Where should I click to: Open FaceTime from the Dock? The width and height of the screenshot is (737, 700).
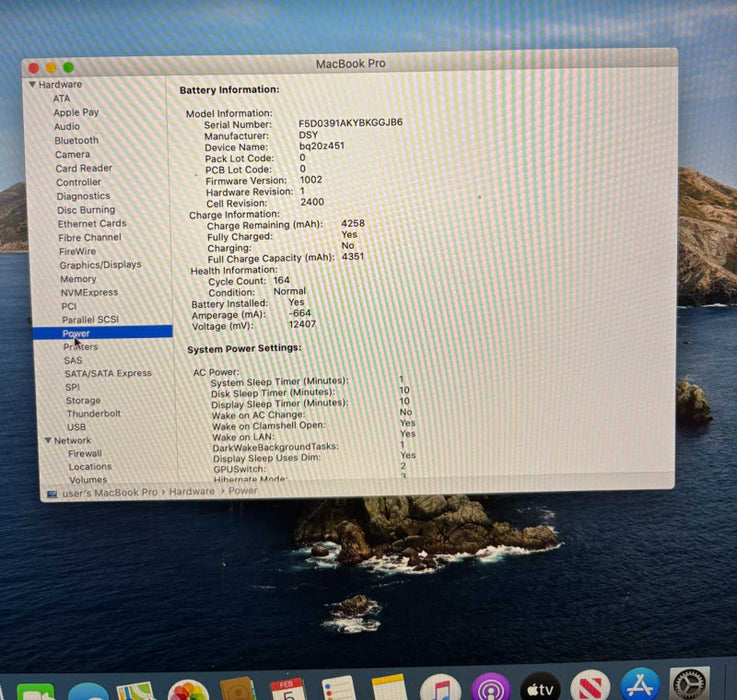(x=35, y=692)
